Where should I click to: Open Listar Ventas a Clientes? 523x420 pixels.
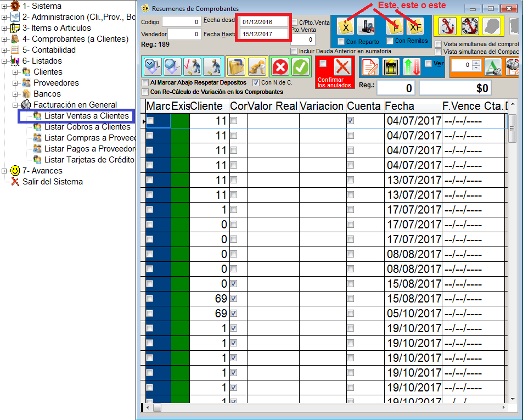tap(86, 116)
